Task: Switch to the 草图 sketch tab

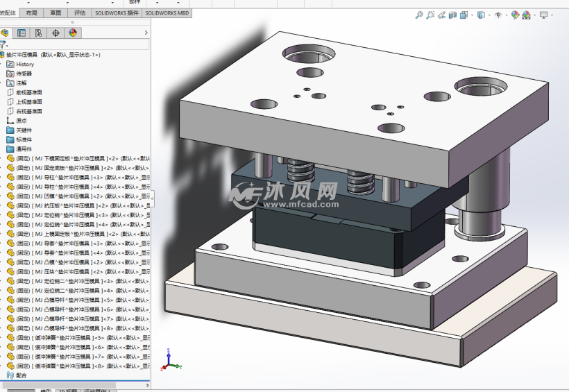Action: (x=55, y=12)
